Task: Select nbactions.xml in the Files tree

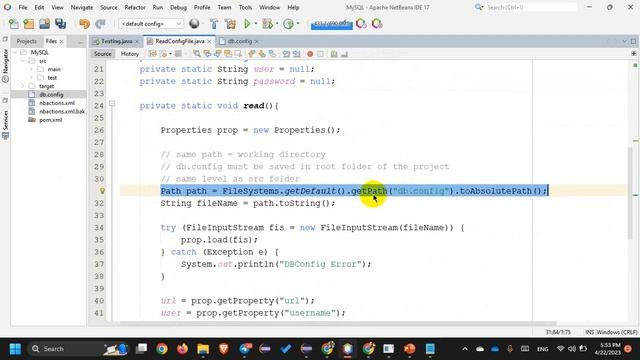Action: (x=57, y=103)
